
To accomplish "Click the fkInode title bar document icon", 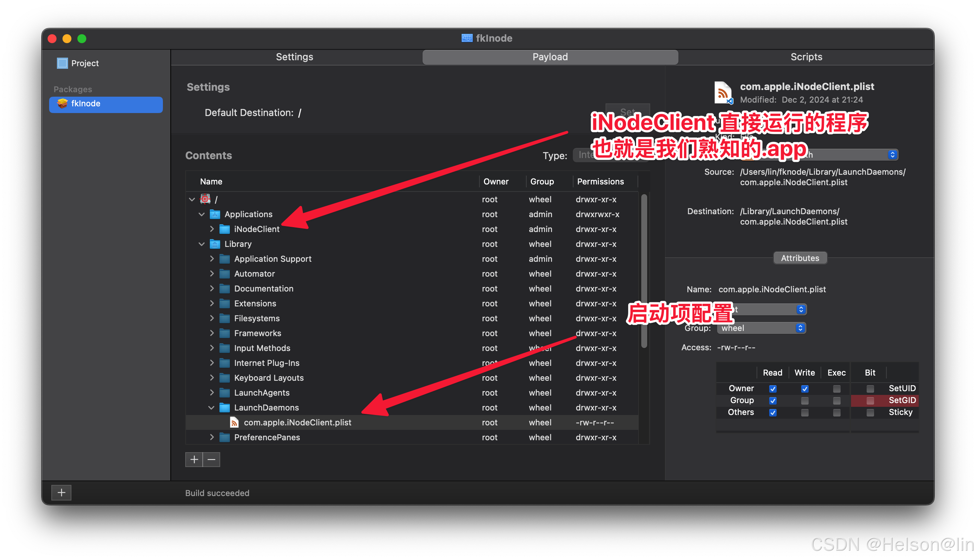I will [x=467, y=38].
